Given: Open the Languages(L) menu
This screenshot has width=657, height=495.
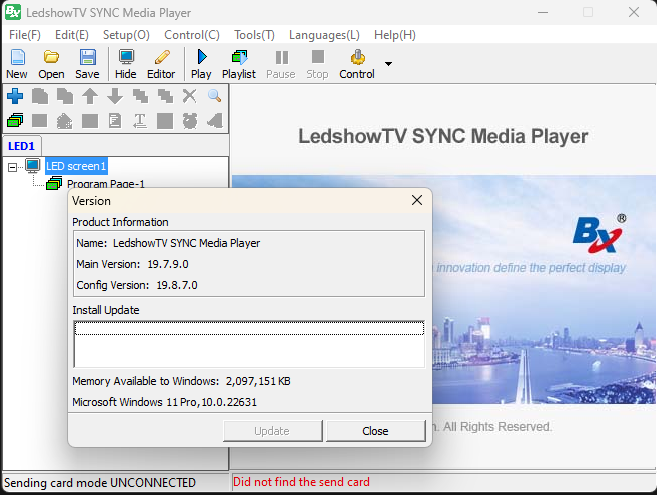Looking at the screenshot, I should tap(324, 35).
